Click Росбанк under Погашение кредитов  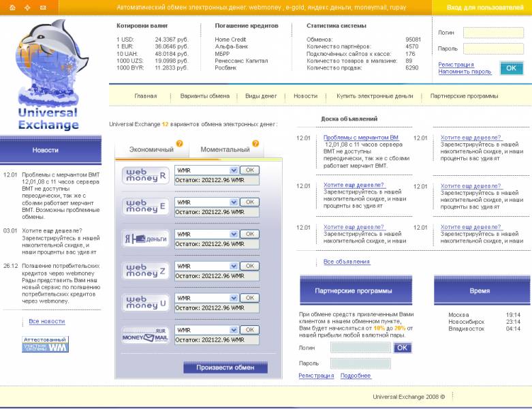coord(225,68)
